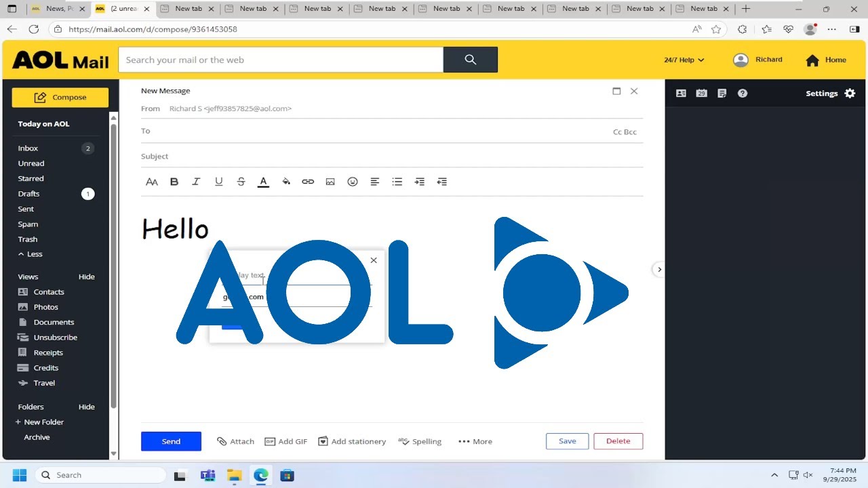
Task: Click the Subject field
Action: (x=392, y=157)
